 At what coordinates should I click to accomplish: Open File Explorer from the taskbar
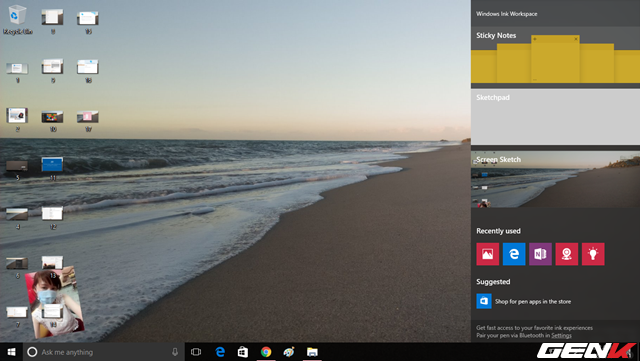(x=312, y=352)
